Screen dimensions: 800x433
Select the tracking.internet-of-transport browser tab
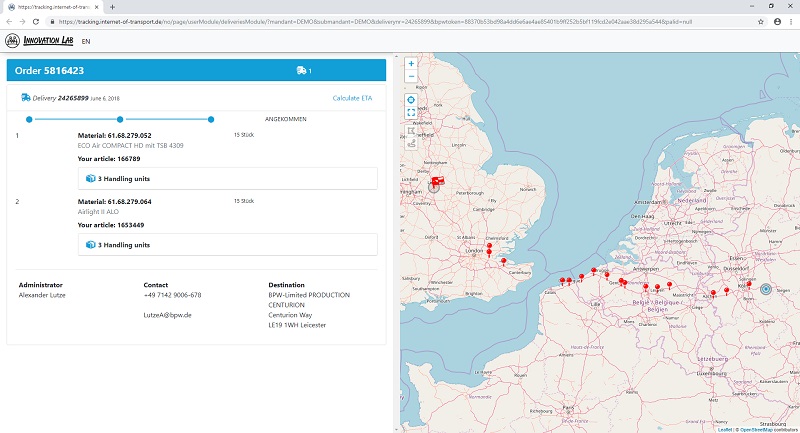pyautogui.click(x=52, y=7)
